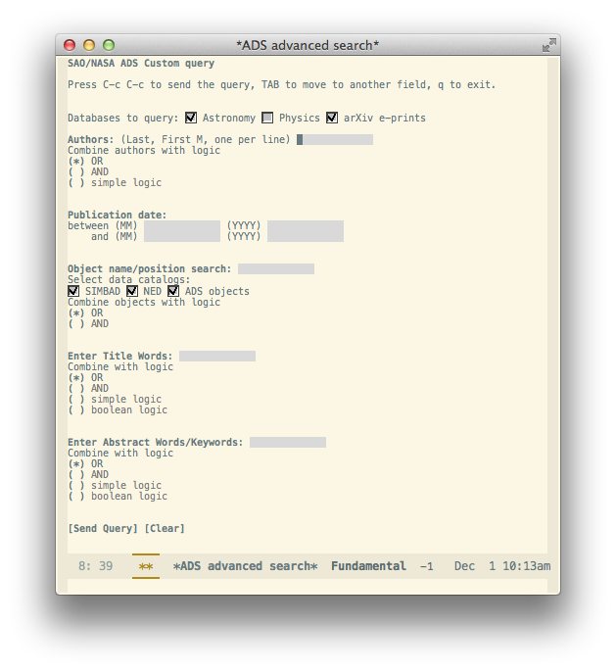Select simple logic for Title Words

coord(76,399)
